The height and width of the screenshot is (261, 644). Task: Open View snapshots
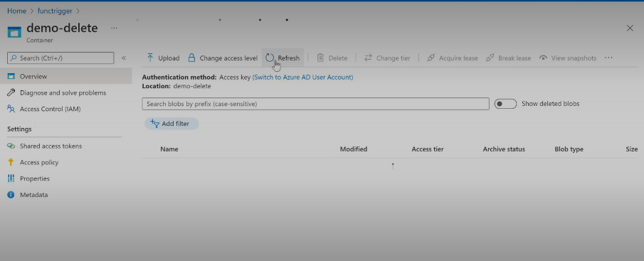[568, 58]
